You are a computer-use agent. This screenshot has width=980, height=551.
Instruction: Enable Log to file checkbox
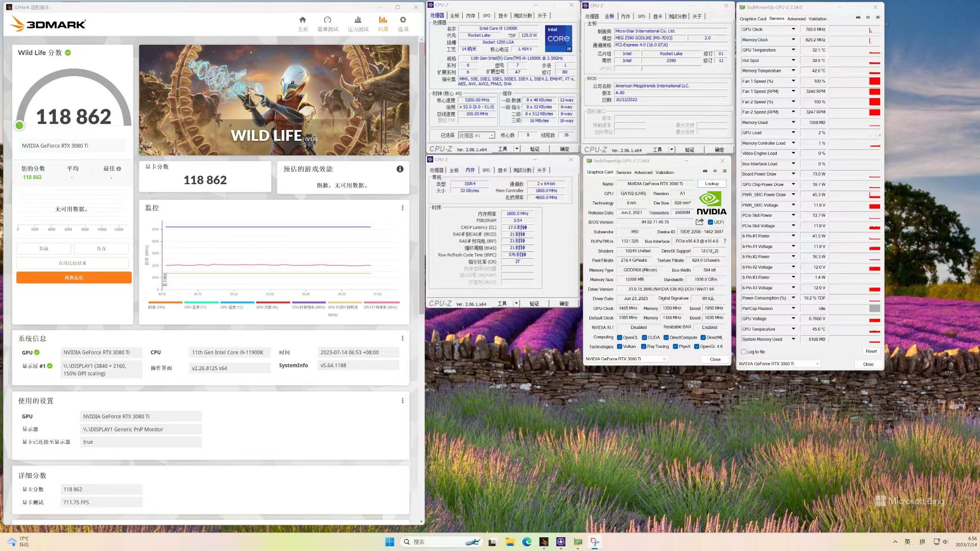coord(744,352)
